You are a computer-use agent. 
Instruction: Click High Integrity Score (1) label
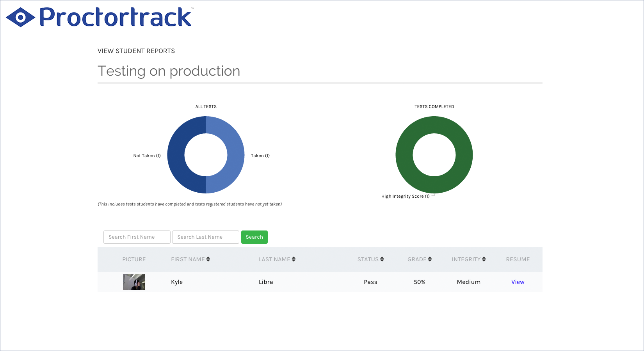coord(405,196)
